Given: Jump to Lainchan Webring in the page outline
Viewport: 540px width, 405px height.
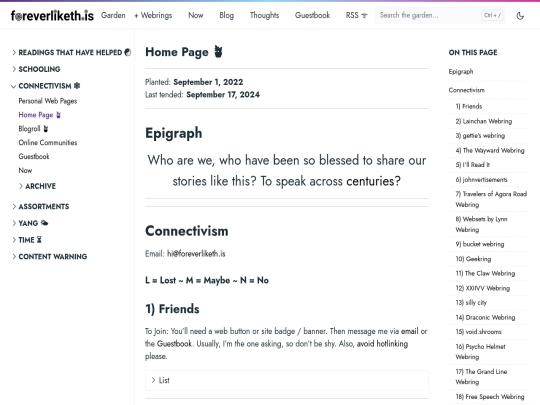Looking at the screenshot, I should tap(484, 121).
